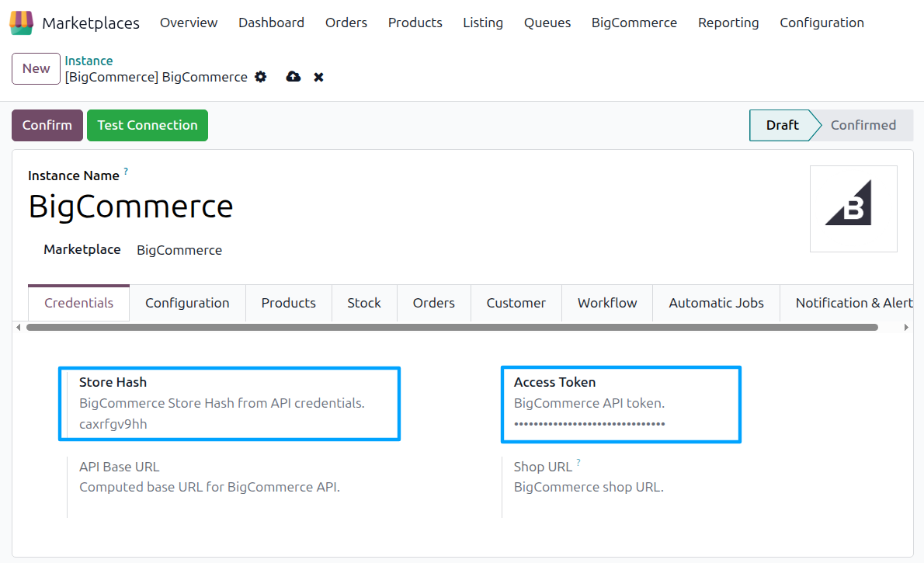Click the Confirm button
The image size is (924, 563).
pyautogui.click(x=47, y=125)
